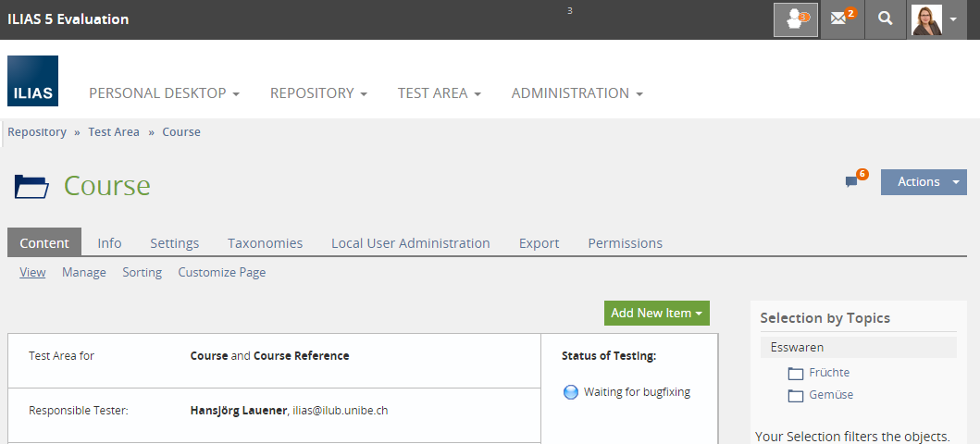Expand the Administration menu
Screen dimensions: 980x444
click(x=577, y=93)
